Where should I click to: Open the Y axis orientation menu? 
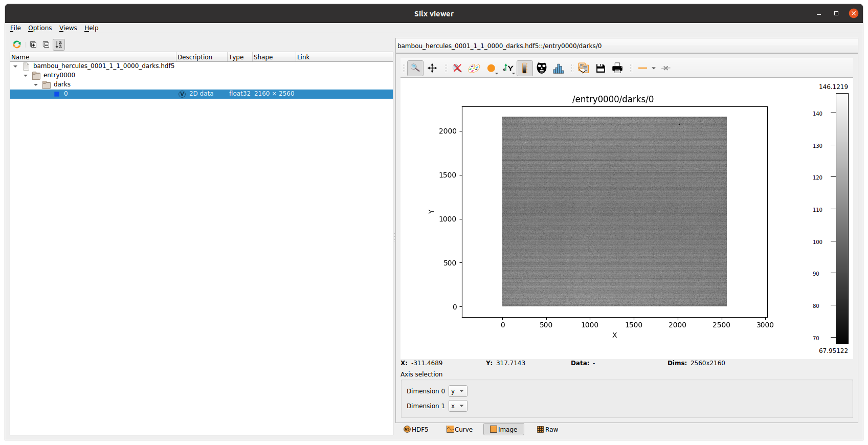tap(508, 68)
